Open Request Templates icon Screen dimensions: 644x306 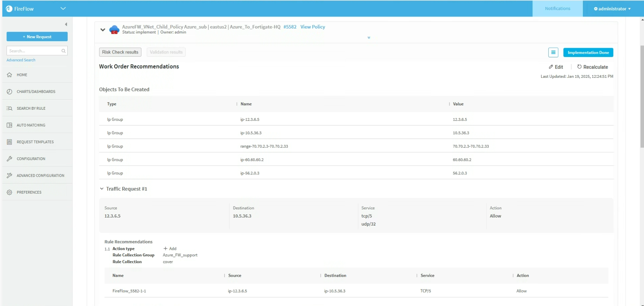(x=10, y=142)
